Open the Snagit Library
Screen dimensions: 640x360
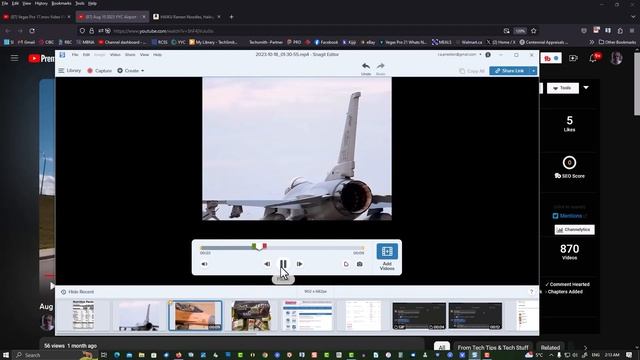70,71
